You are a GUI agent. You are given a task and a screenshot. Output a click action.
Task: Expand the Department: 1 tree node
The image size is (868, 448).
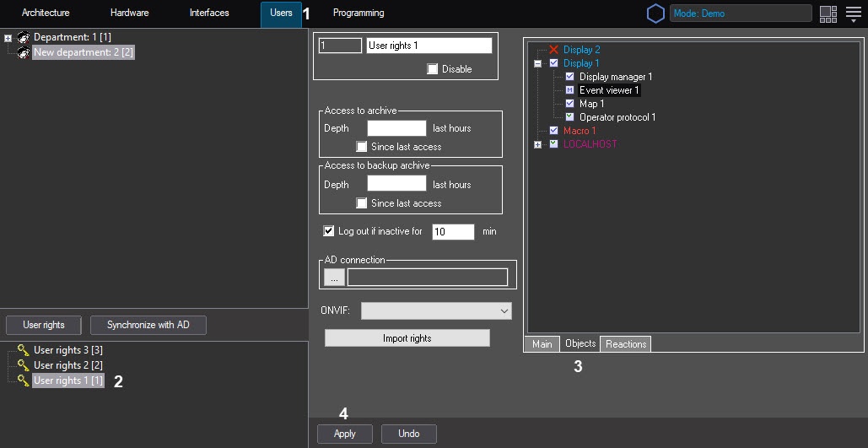[8, 38]
